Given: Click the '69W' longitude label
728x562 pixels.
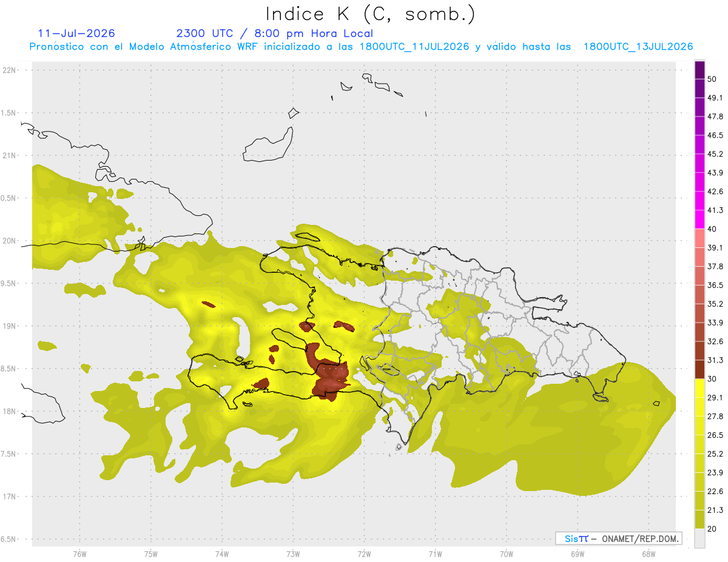Looking at the screenshot, I should tap(578, 554).
